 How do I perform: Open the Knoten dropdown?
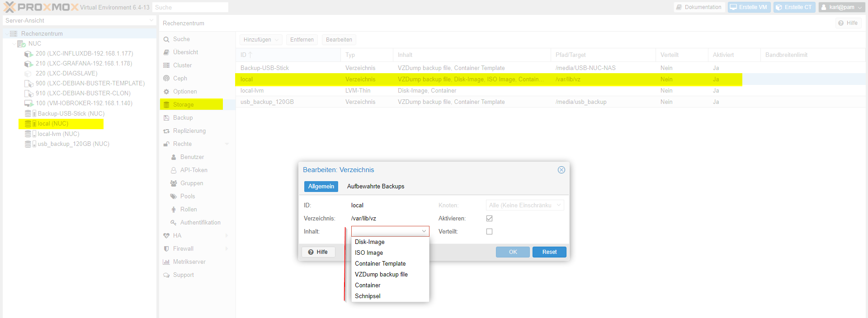coord(525,205)
